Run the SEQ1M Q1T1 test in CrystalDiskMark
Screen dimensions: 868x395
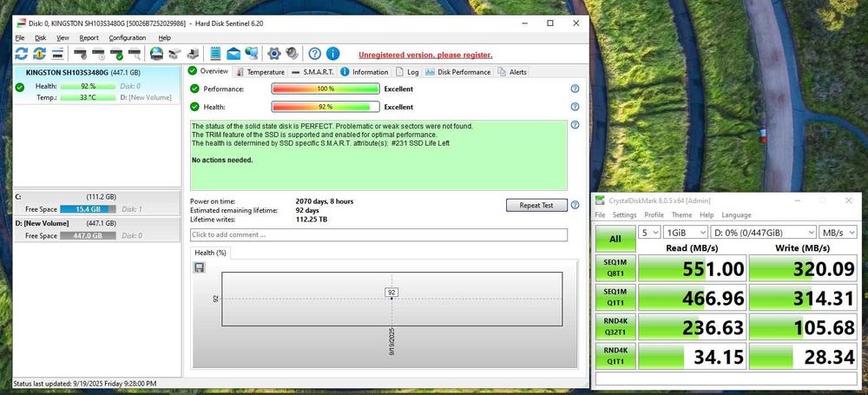point(615,298)
